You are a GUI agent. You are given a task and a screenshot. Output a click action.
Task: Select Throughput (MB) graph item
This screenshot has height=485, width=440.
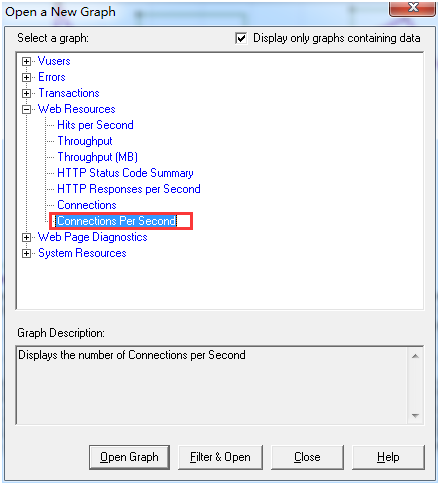click(x=97, y=157)
